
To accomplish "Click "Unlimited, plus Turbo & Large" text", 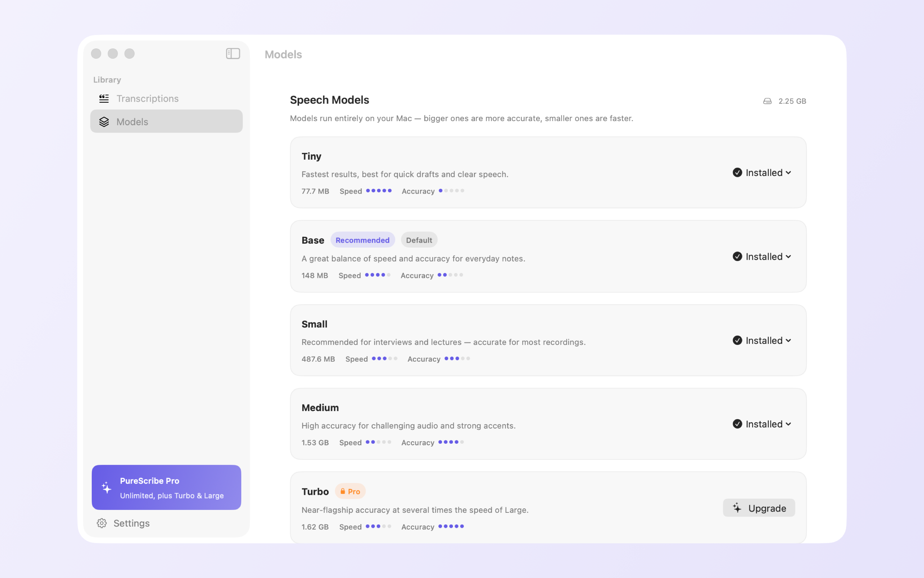I will (172, 495).
